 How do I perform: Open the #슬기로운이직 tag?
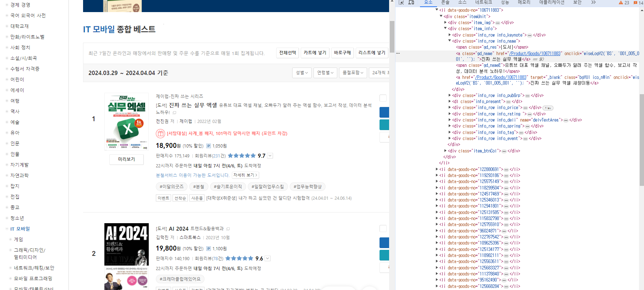(x=228, y=187)
